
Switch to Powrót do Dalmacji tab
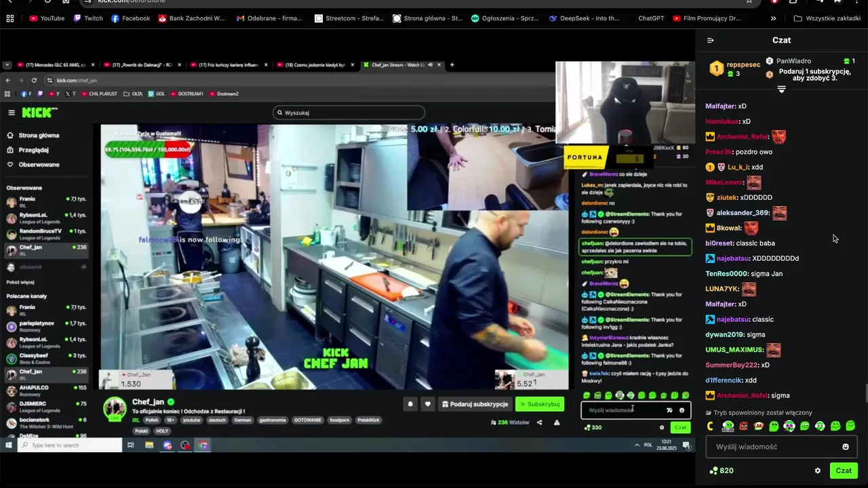142,65
